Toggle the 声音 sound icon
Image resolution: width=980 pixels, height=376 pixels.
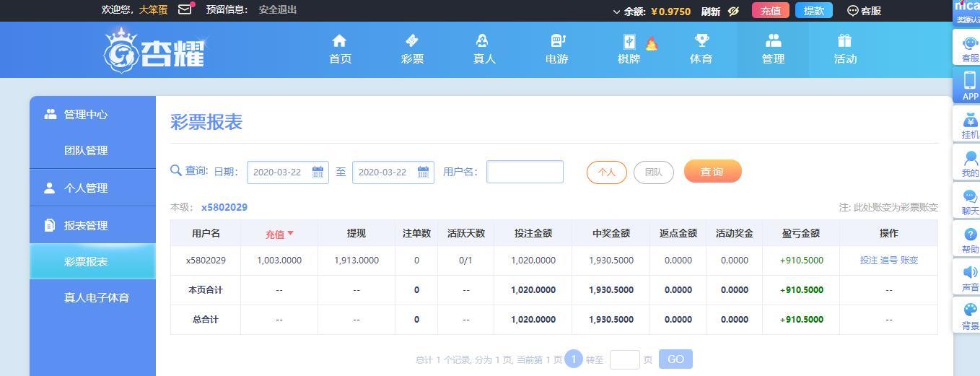pyautogui.click(x=970, y=272)
